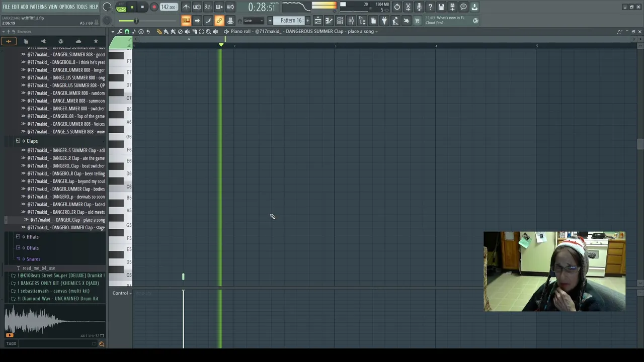
Task: Open the EDIT menu
Action: click(15, 7)
